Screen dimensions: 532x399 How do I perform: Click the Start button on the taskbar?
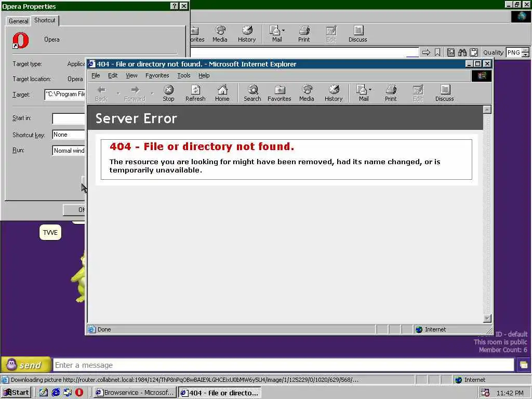click(x=16, y=392)
